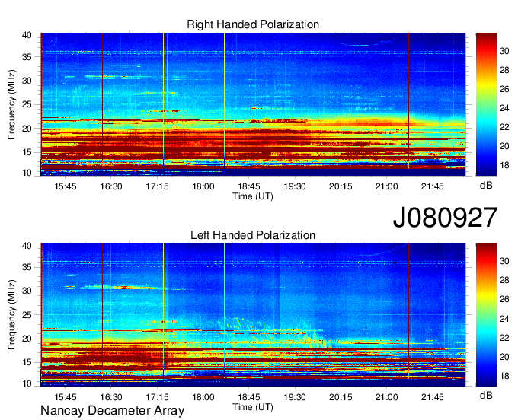Viewport: 518px width, 420px height.
Task: Click the 25 MHz tick on top plot
Action: [x=27, y=104]
